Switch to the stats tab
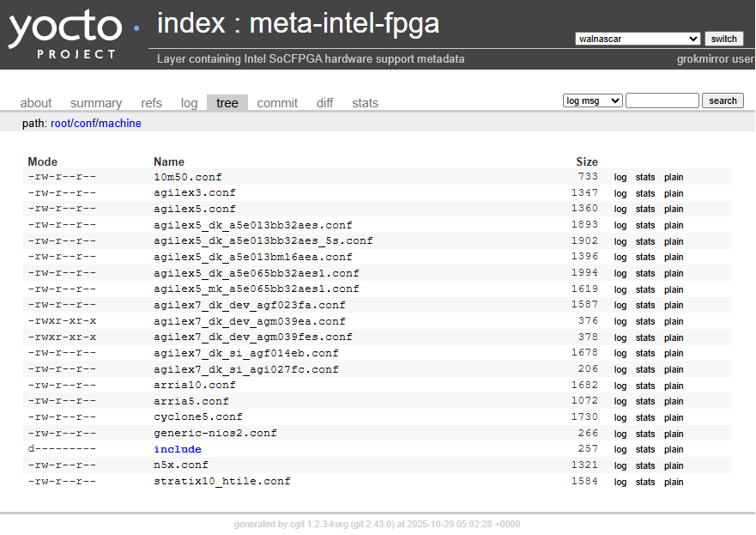The height and width of the screenshot is (535, 756). coord(365,102)
